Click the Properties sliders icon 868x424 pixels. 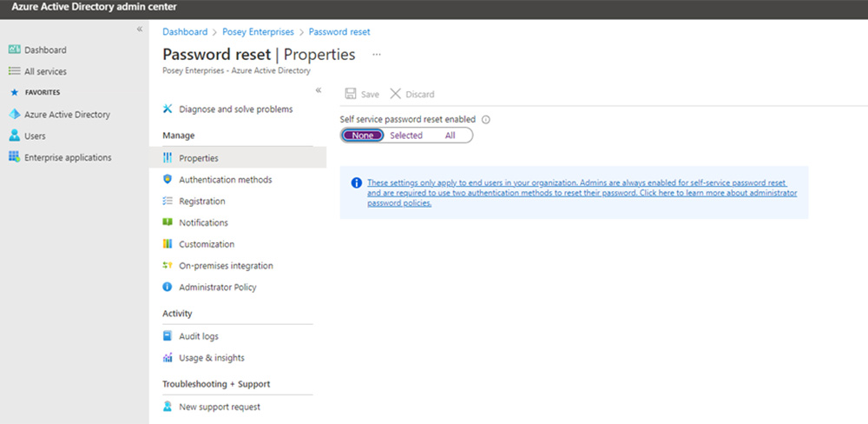point(168,158)
